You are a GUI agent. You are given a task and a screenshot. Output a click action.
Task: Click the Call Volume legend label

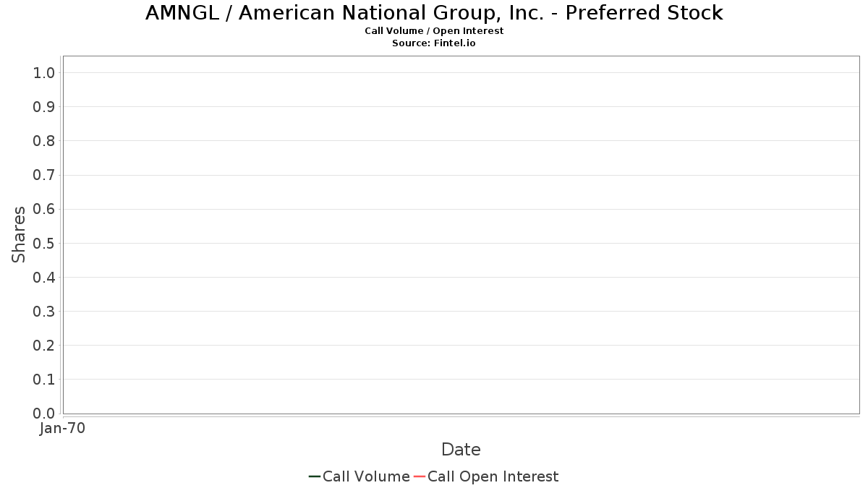(x=366, y=476)
